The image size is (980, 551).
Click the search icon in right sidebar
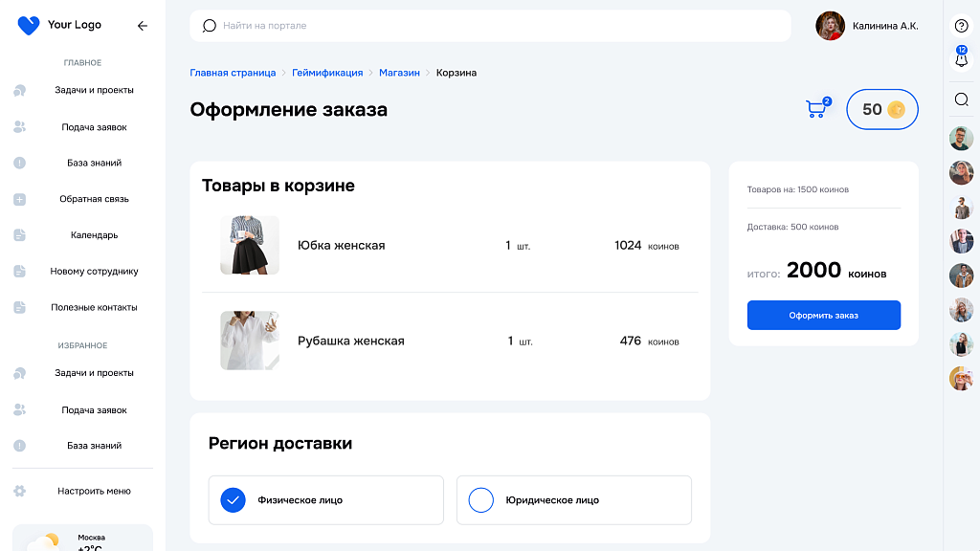pyautogui.click(x=961, y=99)
